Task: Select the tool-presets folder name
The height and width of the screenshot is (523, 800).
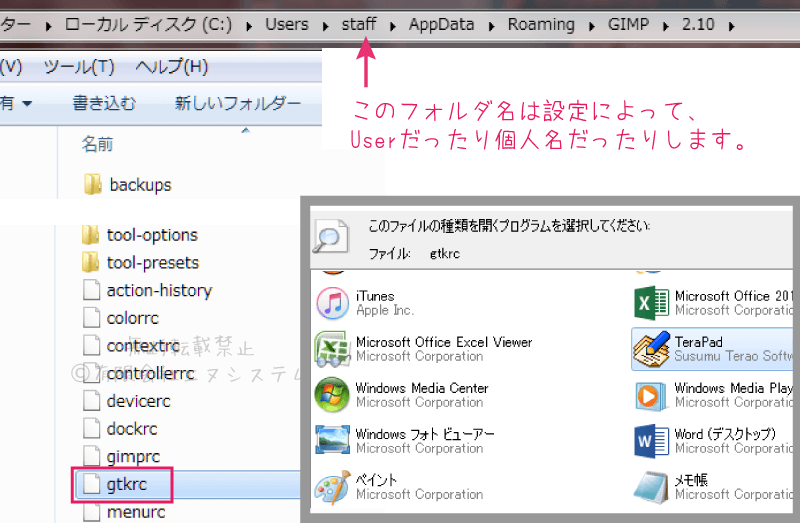Action: click(153, 263)
